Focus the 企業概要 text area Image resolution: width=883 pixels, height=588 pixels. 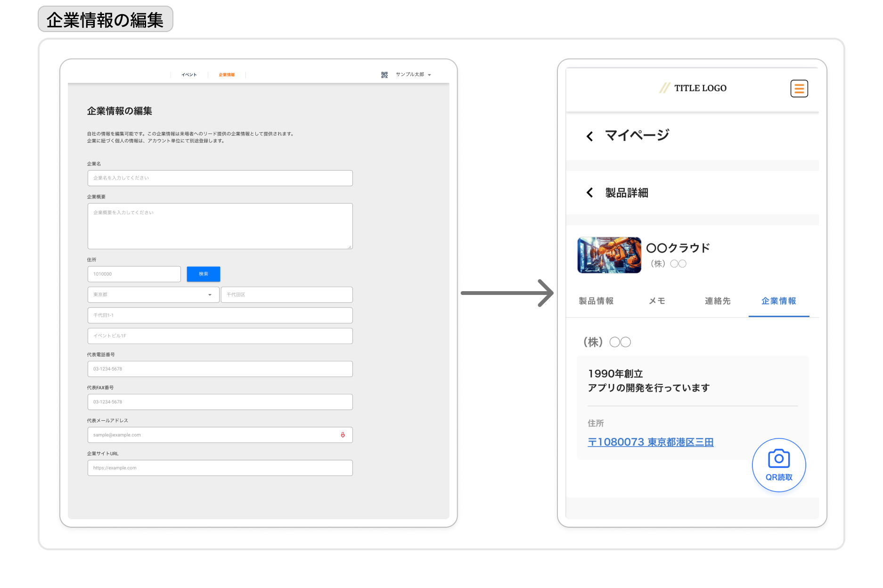(x=220, y=226)
